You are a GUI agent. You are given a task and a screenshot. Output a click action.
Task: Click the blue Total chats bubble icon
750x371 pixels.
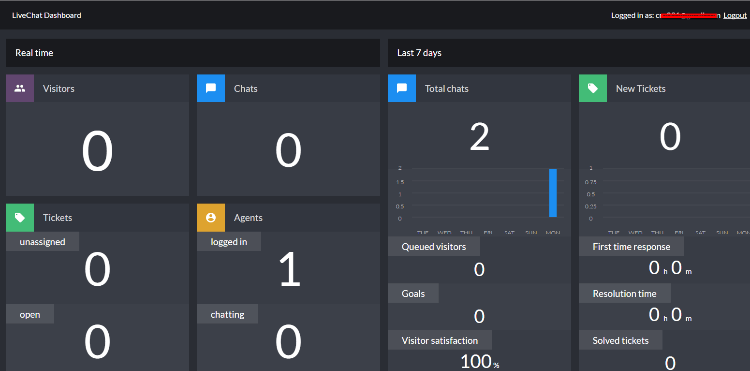pyautogui.click(x=402, y=88)
